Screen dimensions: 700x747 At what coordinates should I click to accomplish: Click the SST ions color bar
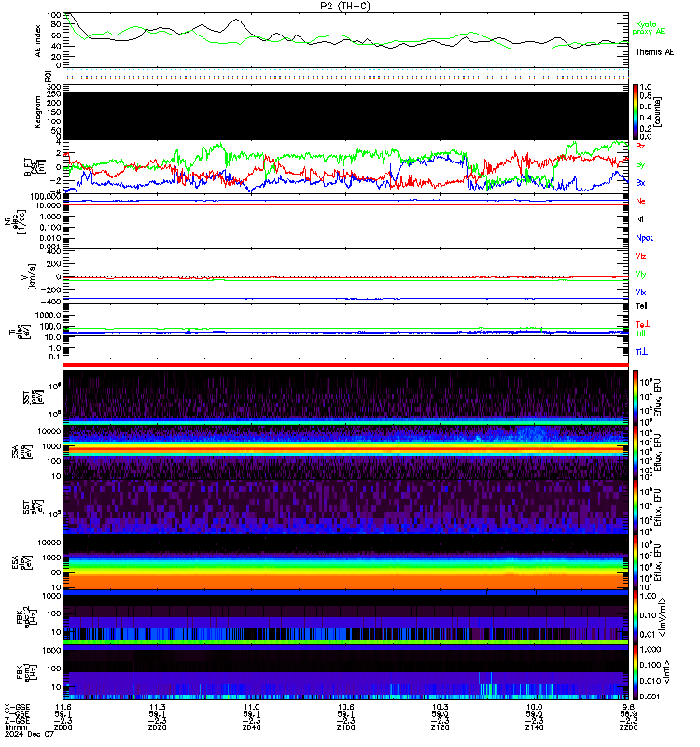(636, 398)
